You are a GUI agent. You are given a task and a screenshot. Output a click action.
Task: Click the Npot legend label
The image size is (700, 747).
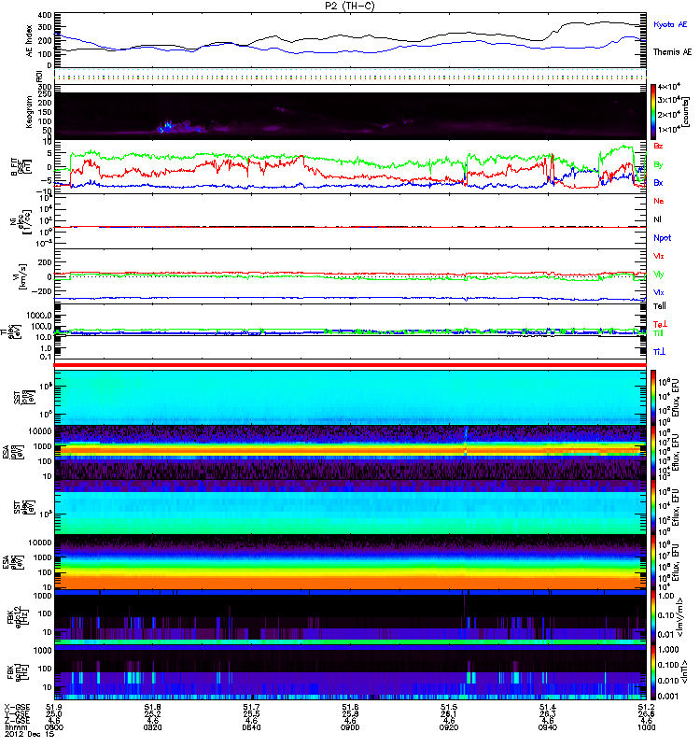(x=660, y=237)
